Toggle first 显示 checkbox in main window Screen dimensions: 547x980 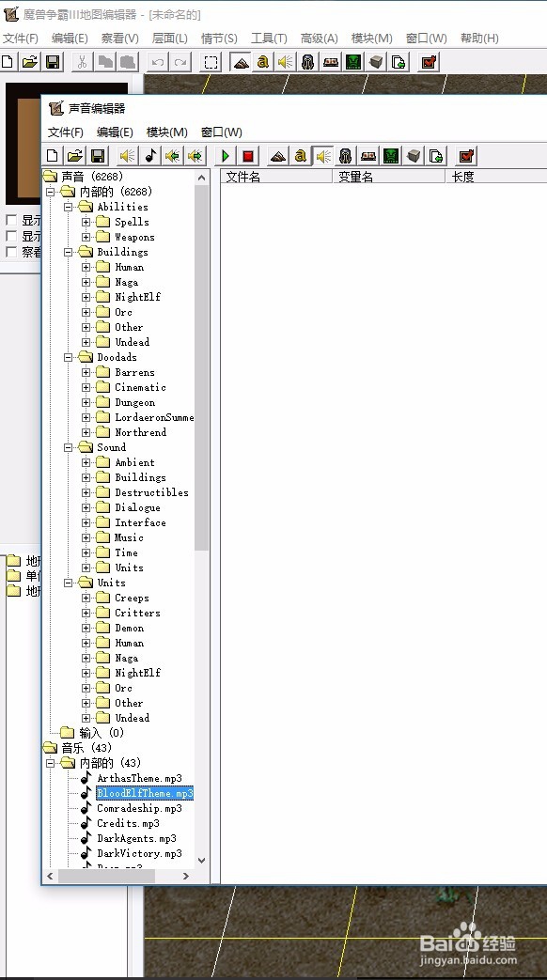[x=11, y=220]
